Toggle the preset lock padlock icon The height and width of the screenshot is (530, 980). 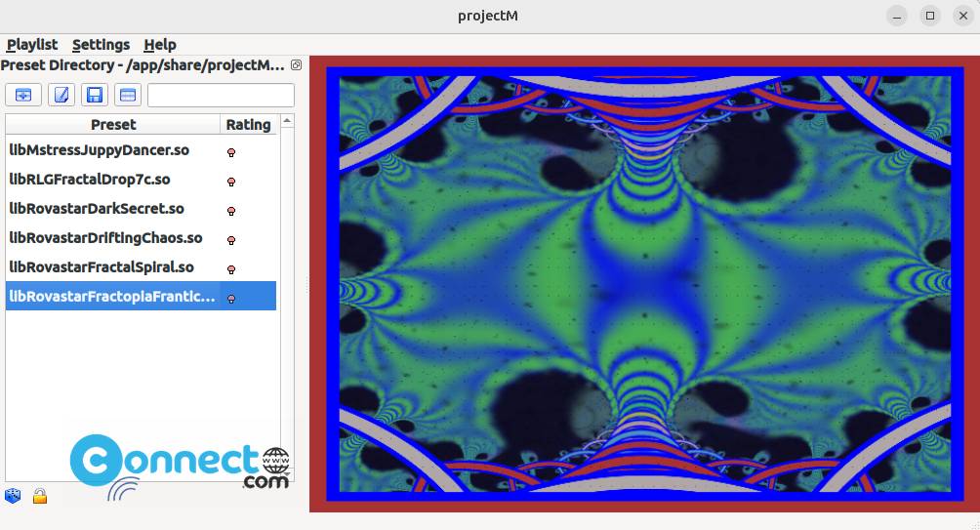(40, 496)
